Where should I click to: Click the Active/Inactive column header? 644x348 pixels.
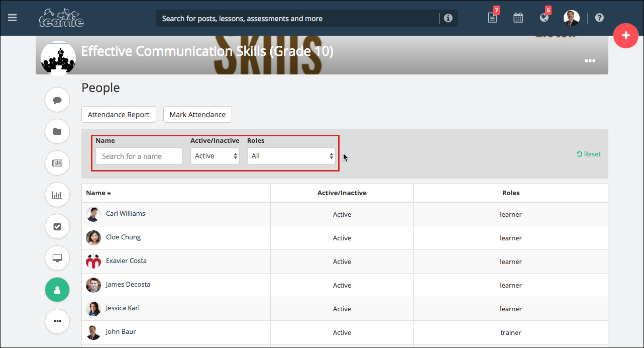pos(342,193)
